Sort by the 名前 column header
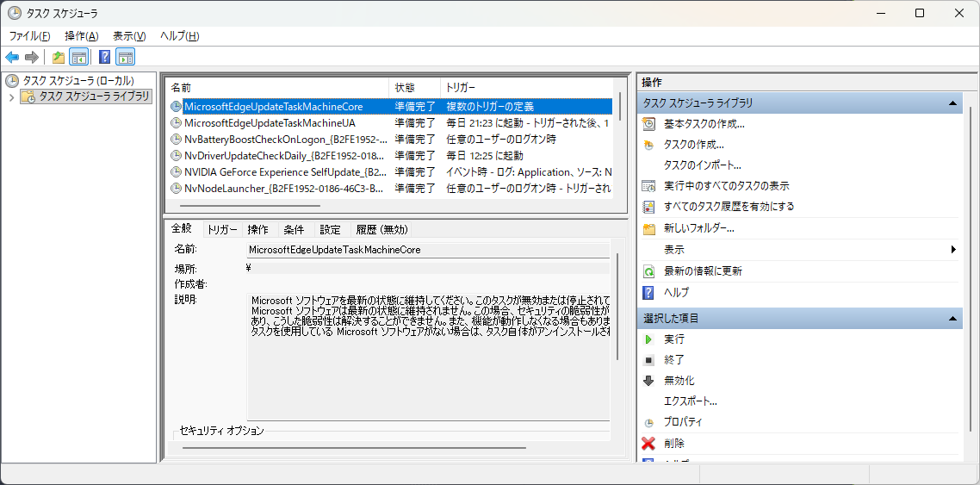The image size is (980, 485). click(x=277, y=88)
